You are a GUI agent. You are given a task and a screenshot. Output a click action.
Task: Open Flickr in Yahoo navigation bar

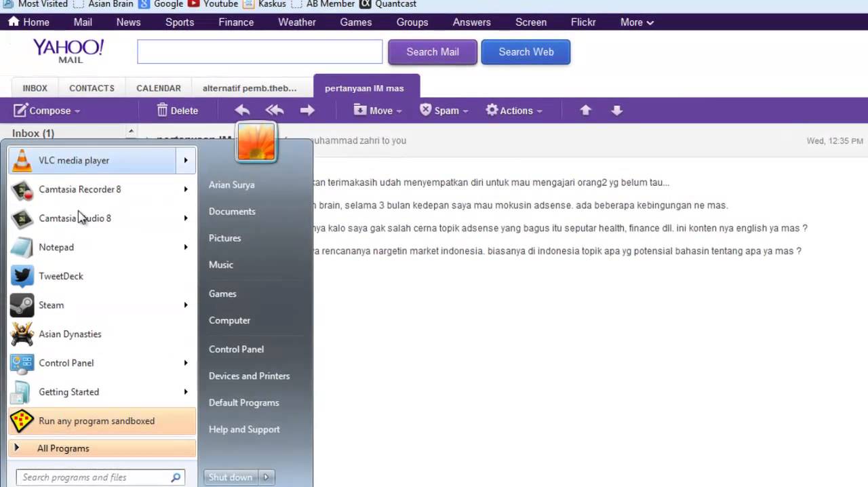coord(583,22)
